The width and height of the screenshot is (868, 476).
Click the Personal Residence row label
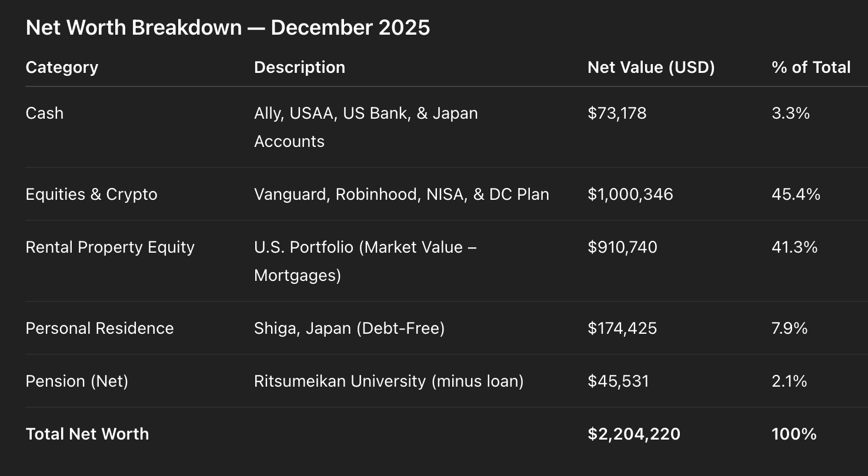(100, 328)
